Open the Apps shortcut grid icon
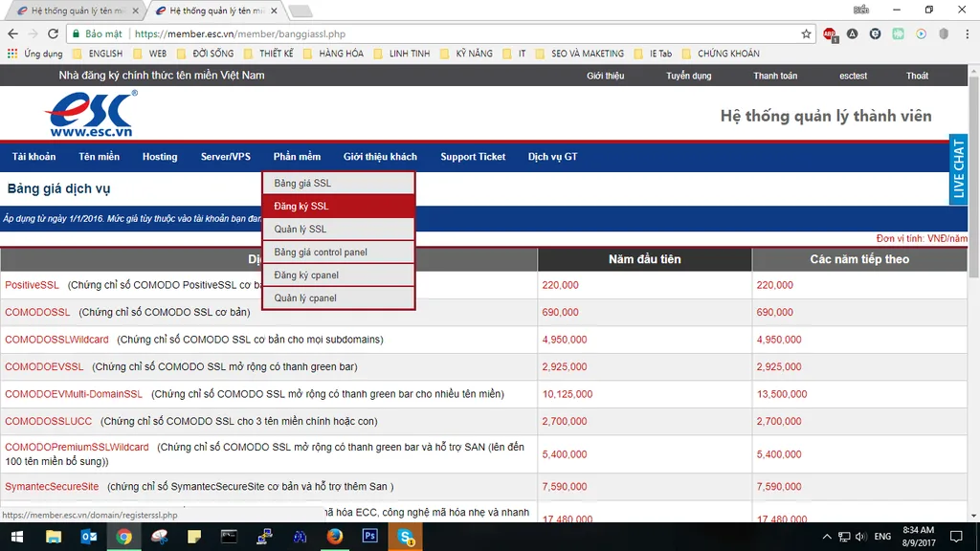 coord(12,54)
